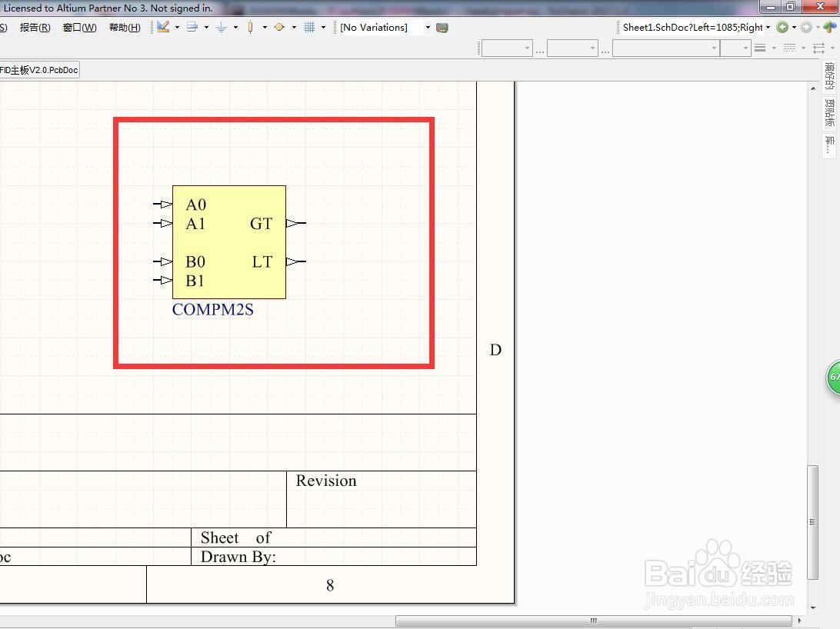This screenshot has height=629, width=840.
Task: Click the green navigate back icon
Action: tap(782, 28)
